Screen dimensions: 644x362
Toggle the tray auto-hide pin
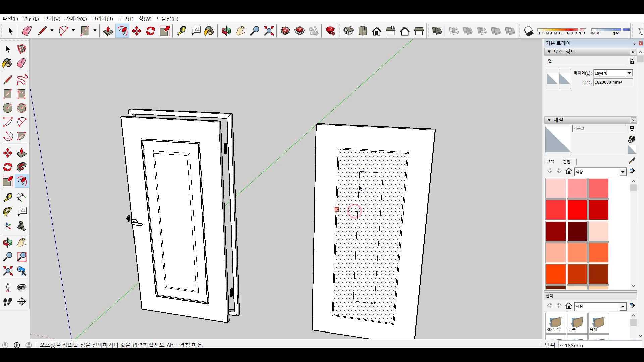click(634, 43)
